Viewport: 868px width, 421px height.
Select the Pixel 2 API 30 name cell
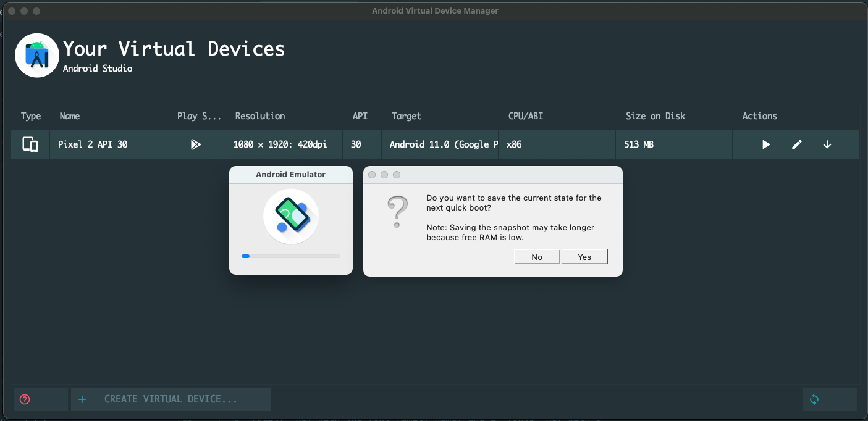108,144
